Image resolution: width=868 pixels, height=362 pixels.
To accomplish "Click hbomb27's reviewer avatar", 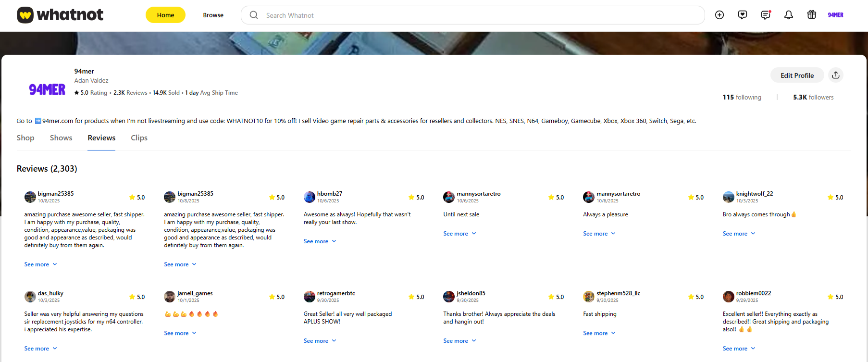I will pos(310,197).
